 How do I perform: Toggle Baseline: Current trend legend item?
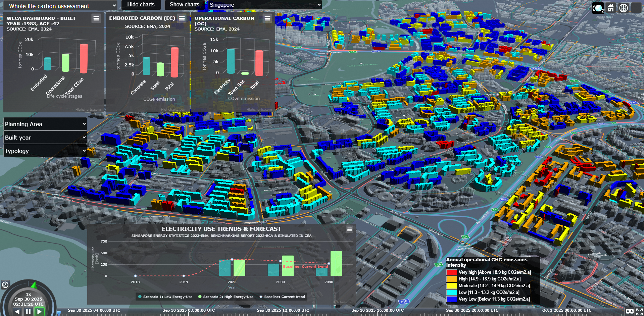pos(282,297)
